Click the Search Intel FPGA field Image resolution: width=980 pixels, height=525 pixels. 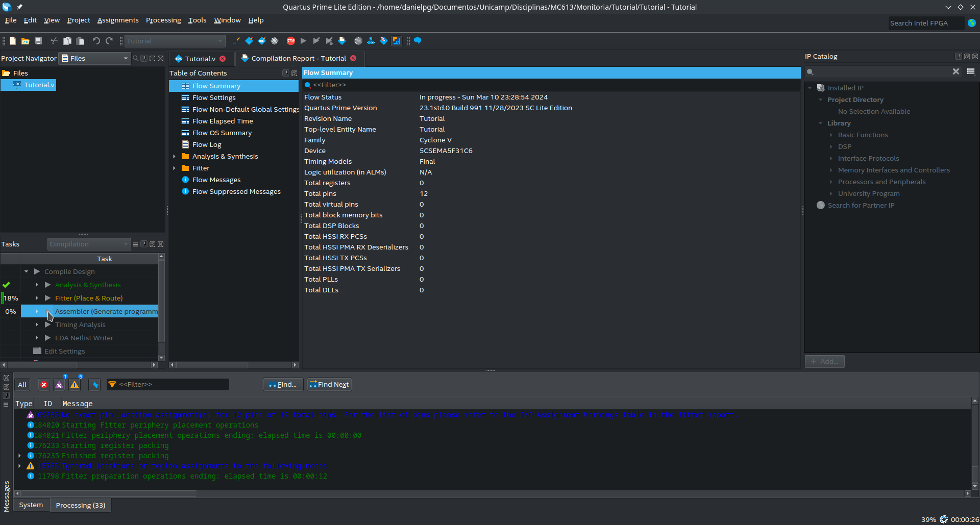(926, 23)
